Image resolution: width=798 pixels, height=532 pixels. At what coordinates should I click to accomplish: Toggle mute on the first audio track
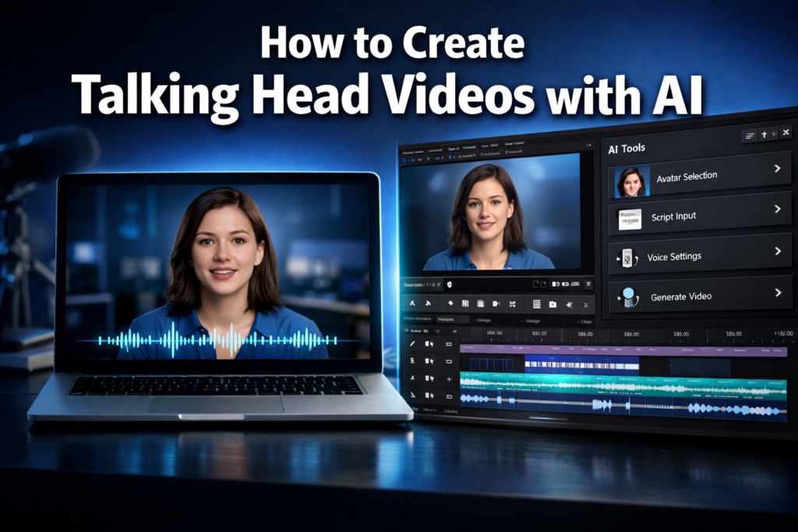(429, 379)
